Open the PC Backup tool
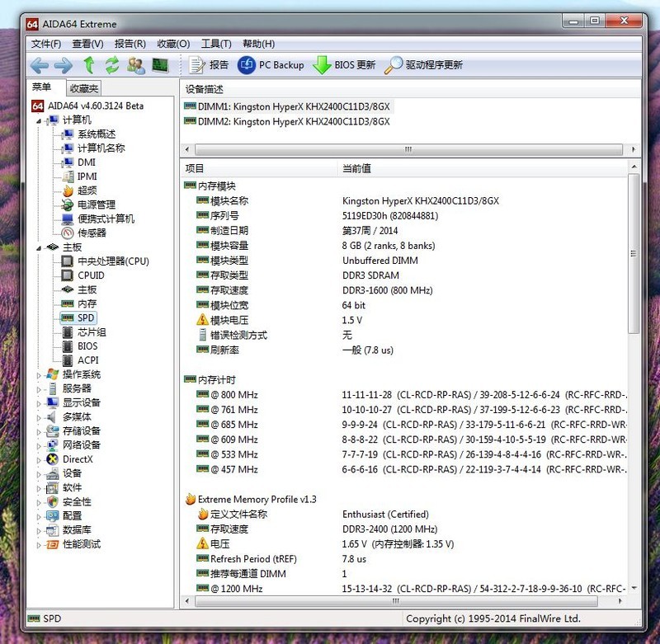660x644 pixels. (x=271, y=65)
